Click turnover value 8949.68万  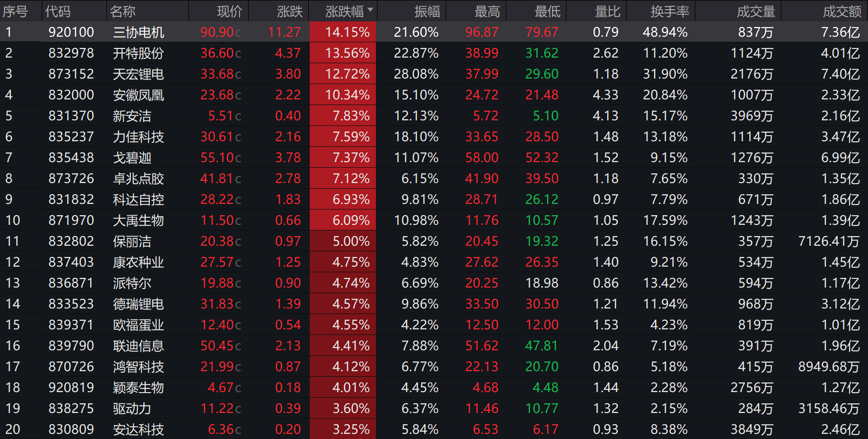[x=829, y=367]
